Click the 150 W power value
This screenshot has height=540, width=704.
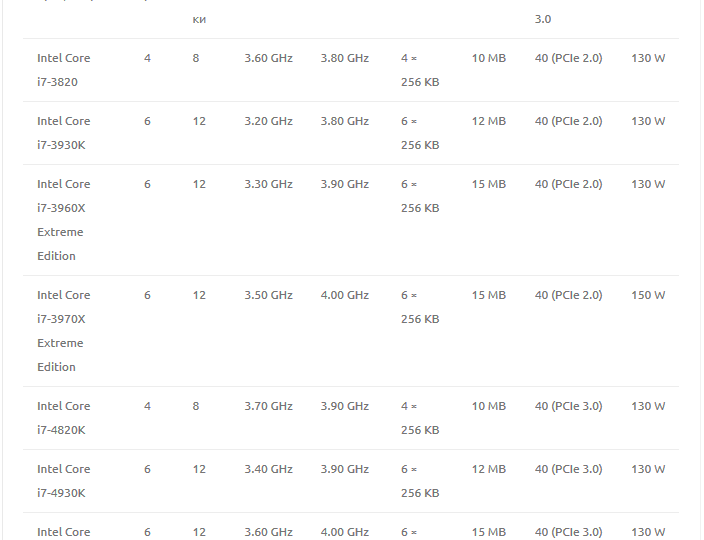click(x=648, y=295)
